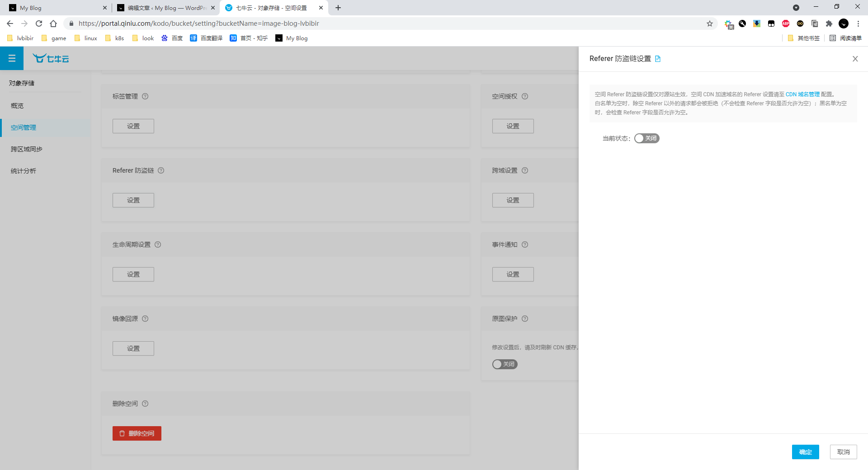Click the blue confirm button

[x=805, y=452]
